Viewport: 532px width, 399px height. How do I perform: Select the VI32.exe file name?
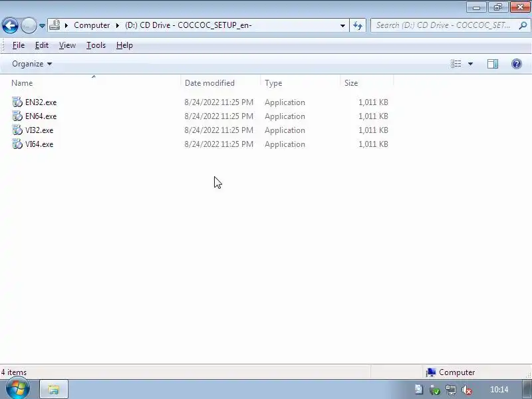[x=39, y=130]
